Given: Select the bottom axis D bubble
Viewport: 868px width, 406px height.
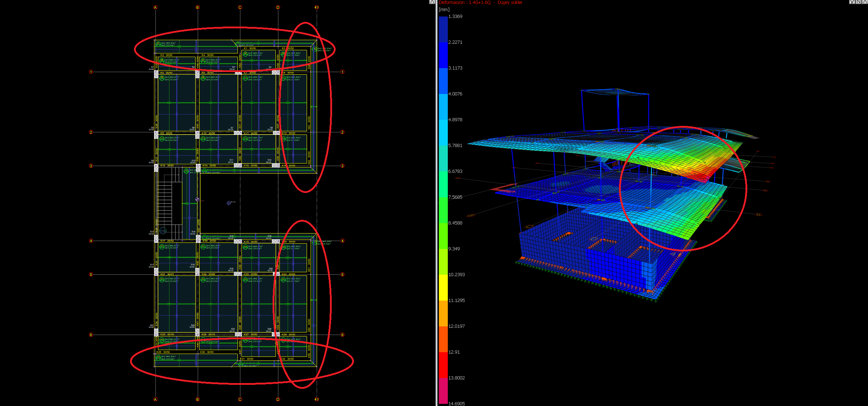Looking at the screenshot, I should point(278,399).
